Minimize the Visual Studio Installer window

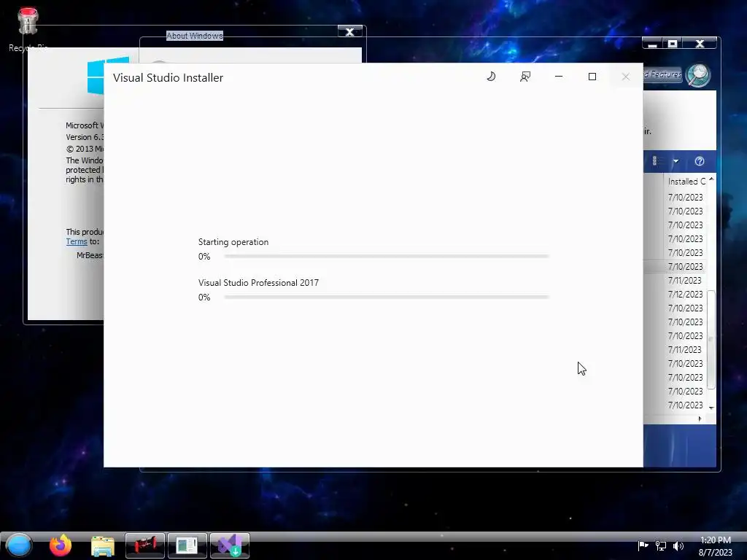coord(559,77)
